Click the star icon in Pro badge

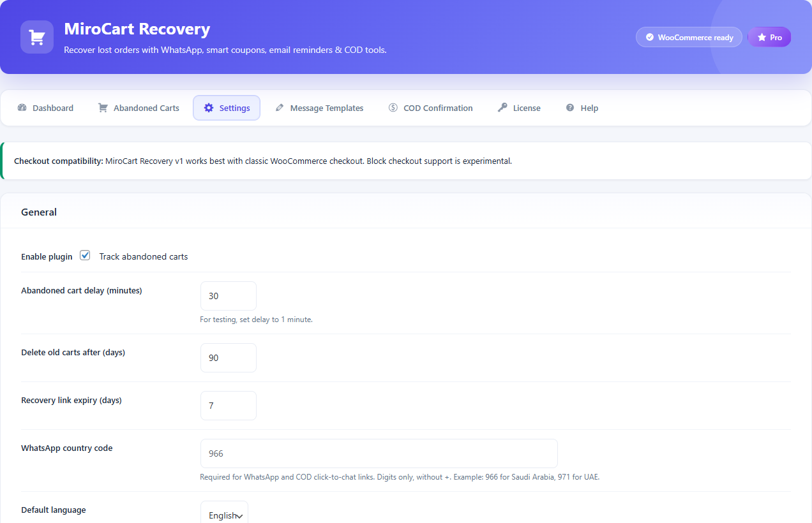tap(762, 38)
